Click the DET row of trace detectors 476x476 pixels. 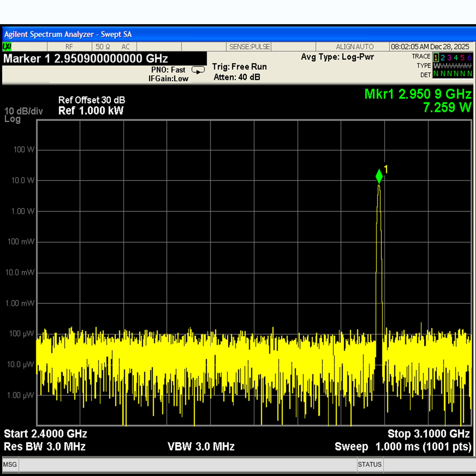[453, 74]
